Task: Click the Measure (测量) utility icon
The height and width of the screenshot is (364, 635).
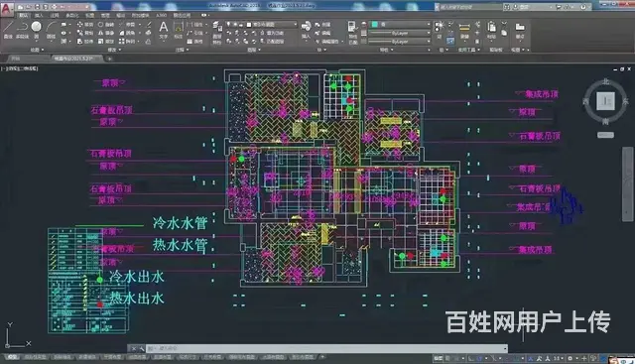Action: coord(464,30)
